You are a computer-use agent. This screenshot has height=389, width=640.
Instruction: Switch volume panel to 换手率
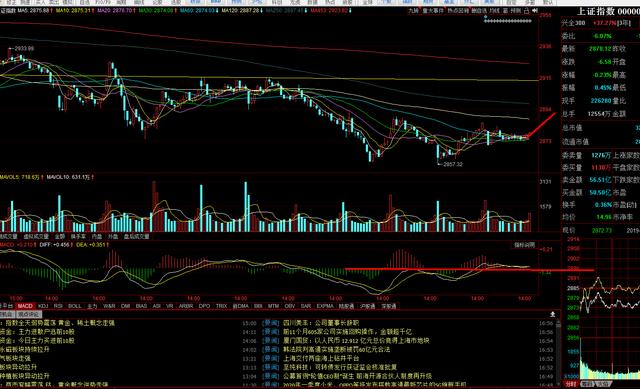click(78, 236)
